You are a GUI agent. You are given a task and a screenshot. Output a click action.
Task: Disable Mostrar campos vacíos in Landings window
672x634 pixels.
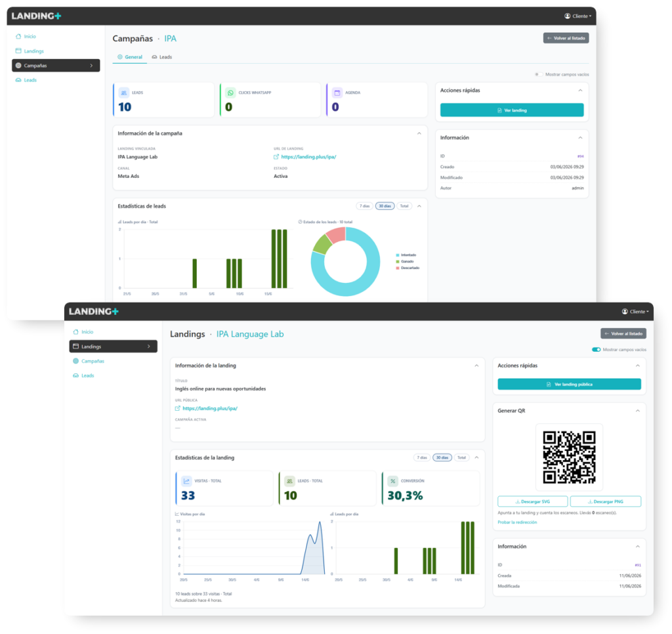(596, 350)
